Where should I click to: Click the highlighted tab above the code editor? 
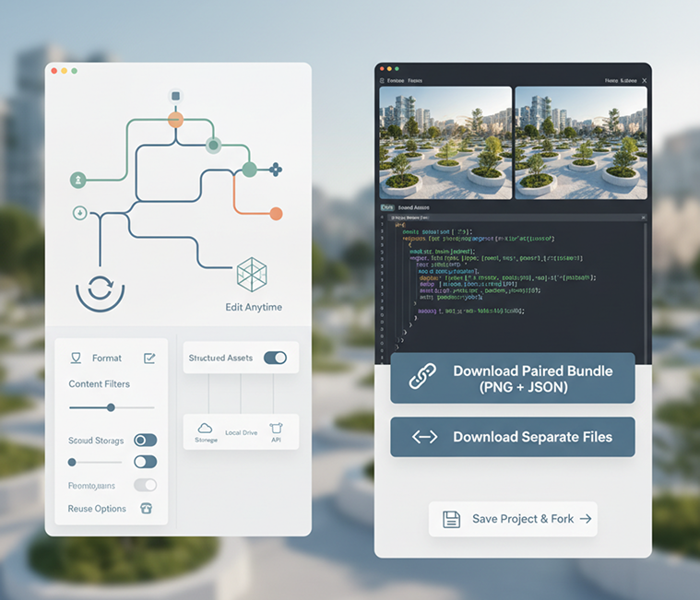387,208
